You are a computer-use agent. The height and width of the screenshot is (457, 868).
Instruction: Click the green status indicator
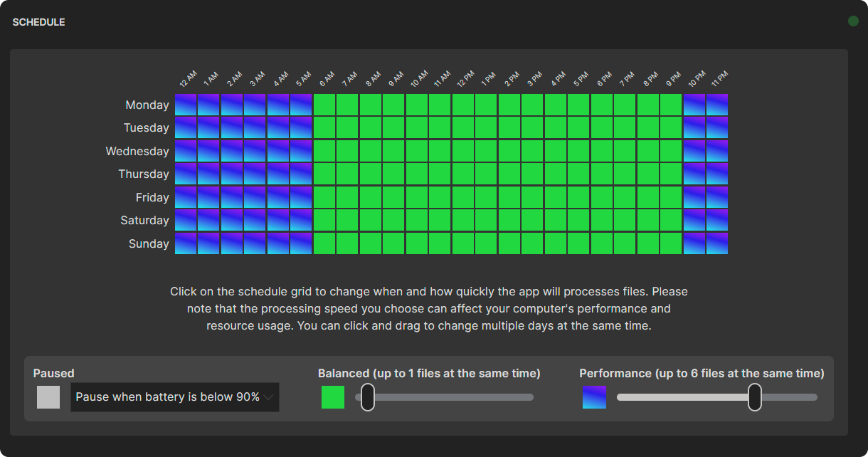click(852, 21)
